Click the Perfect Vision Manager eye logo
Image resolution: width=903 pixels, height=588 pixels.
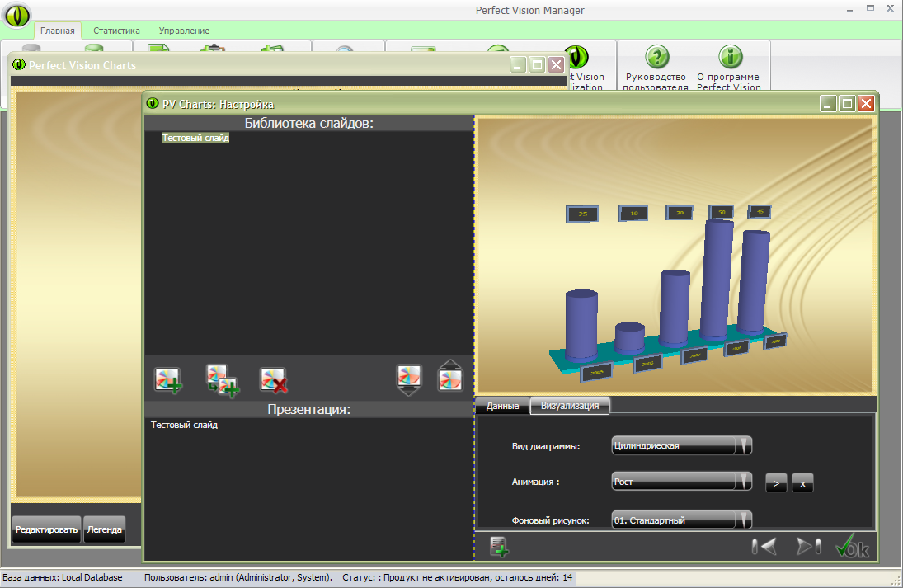(x=16, y=16)
